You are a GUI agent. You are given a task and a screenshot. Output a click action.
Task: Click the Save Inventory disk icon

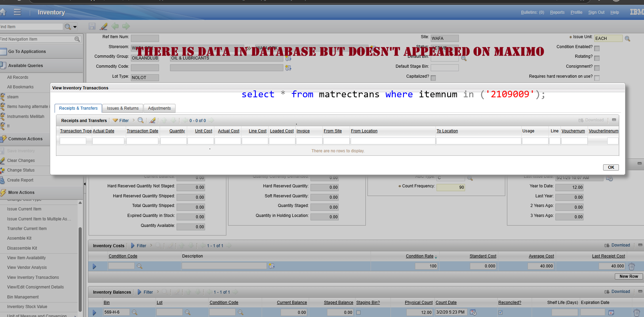click(3, 151)
